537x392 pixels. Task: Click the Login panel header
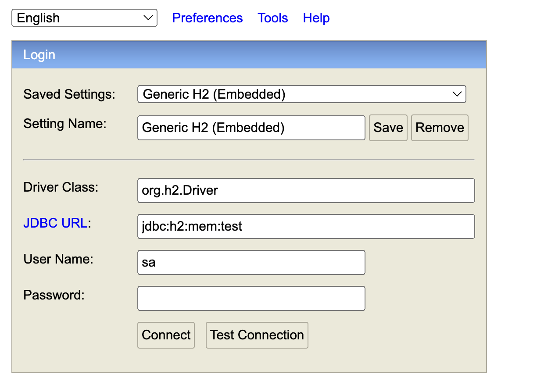tap(249, 55)
